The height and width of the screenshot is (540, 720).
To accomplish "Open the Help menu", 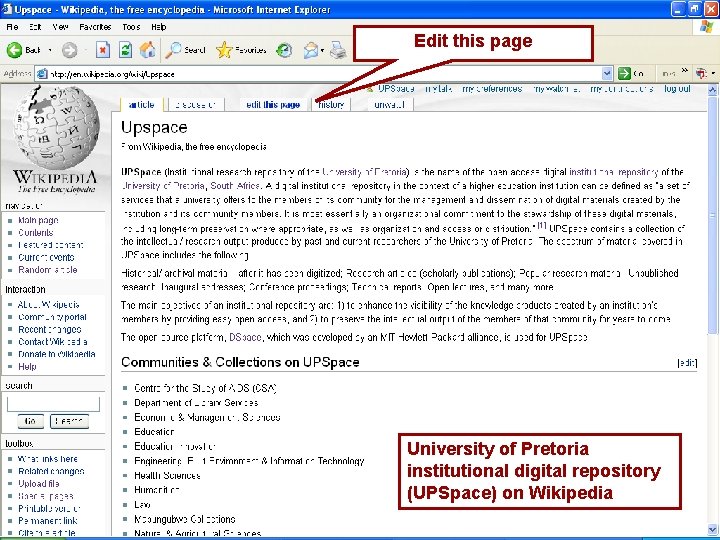I will coord(158,27).
